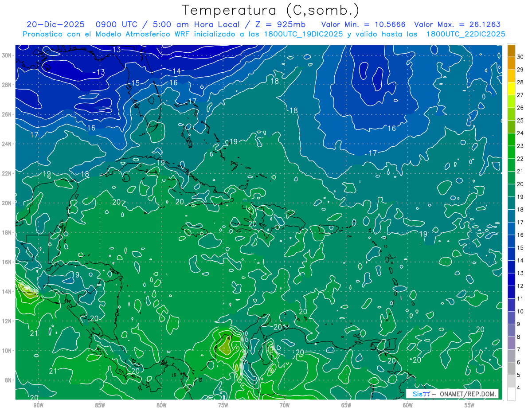Screen dimensions: 532x411
Task: Select the Modelo Atmosferico WRF description text
Action: click(142, 34)
